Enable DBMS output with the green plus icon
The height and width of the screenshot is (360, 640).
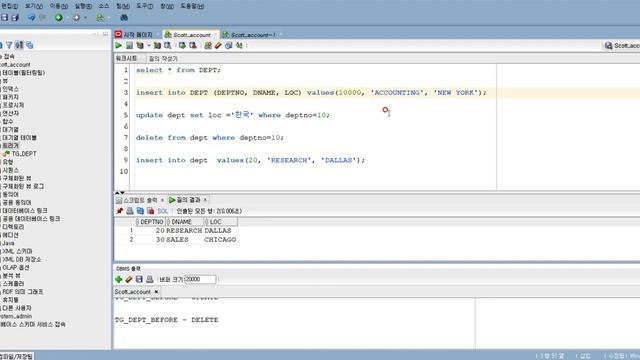pos(119,280)
